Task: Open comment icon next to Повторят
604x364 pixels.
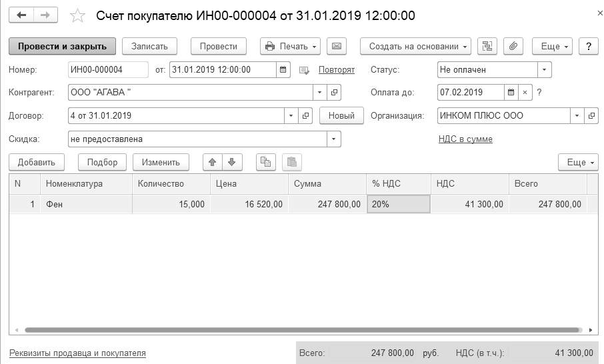Action: (x=304, y=70)
